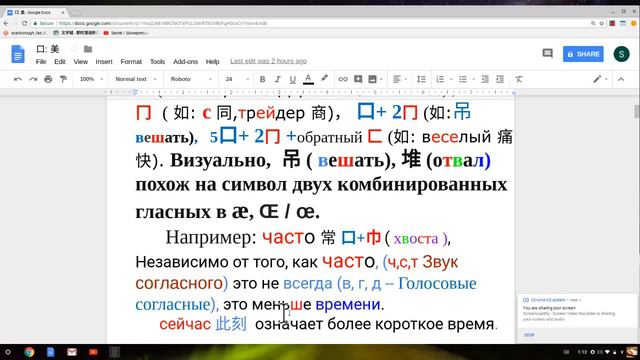Image resolution: width=640 pixels, height=360 pixels.
Task: Click the vertical scrollbar thumb
Action: coord(636,111)
